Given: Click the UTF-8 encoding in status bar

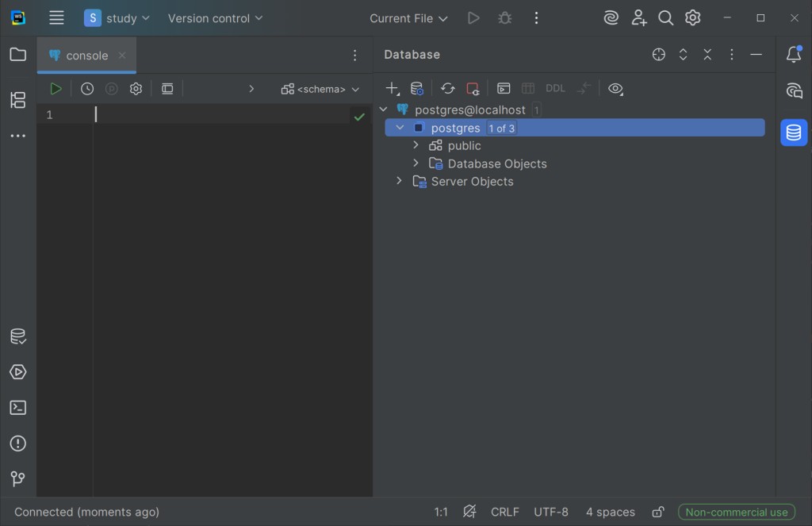Looking at the screenshot, I should (x=551, y=512).
